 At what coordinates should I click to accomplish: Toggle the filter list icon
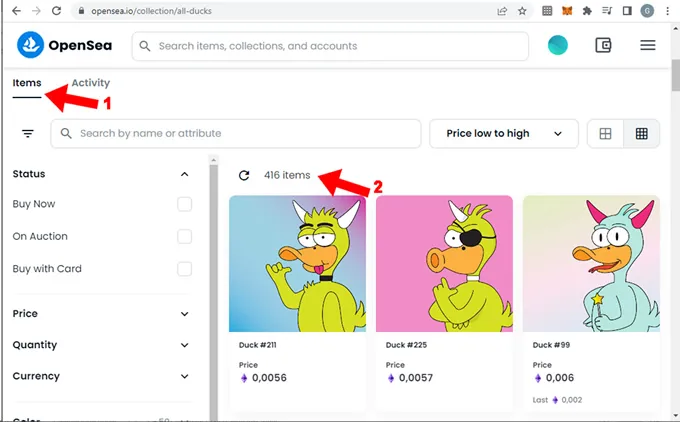tap(28, 133)
